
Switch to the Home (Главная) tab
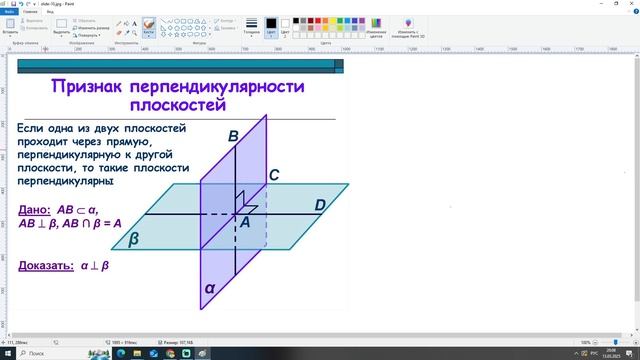(30, 11)
